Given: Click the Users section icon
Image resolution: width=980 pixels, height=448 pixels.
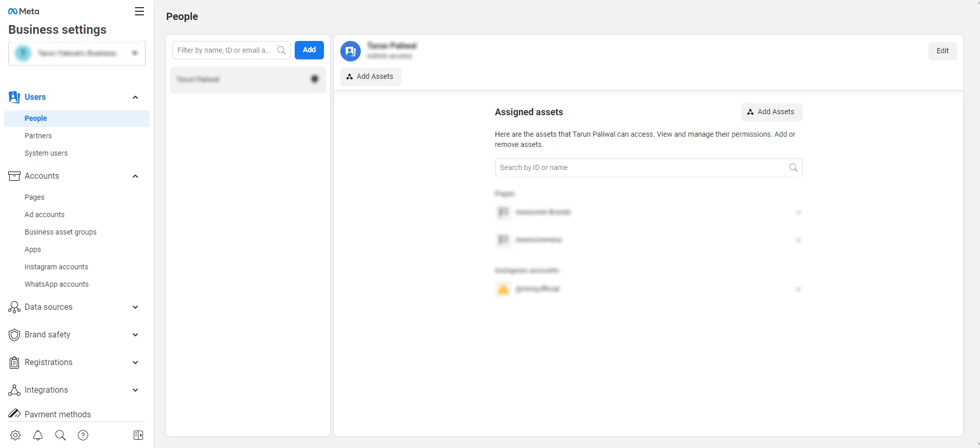Looking at the screenshot, I should tap(14, 97).
